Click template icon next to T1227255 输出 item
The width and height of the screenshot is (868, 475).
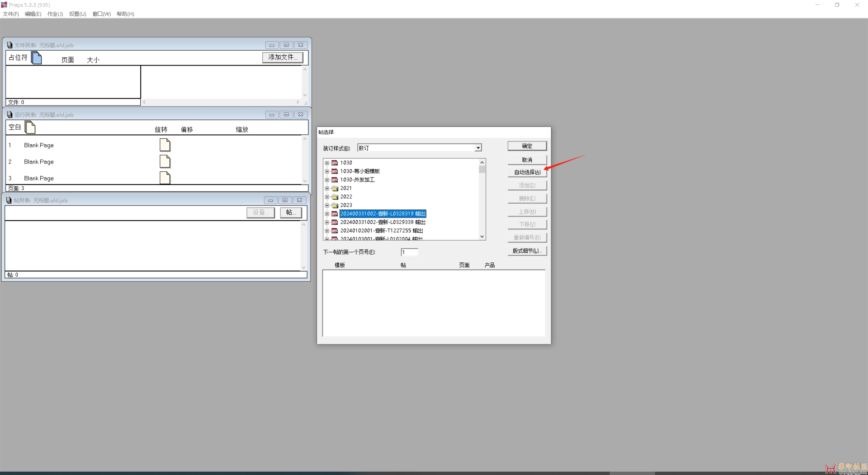(335, 231)
